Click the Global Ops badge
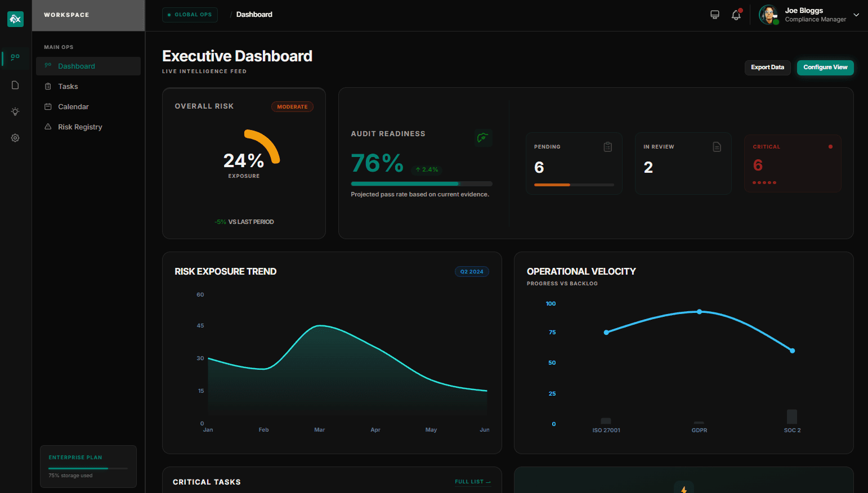 [x=190, y=15]
